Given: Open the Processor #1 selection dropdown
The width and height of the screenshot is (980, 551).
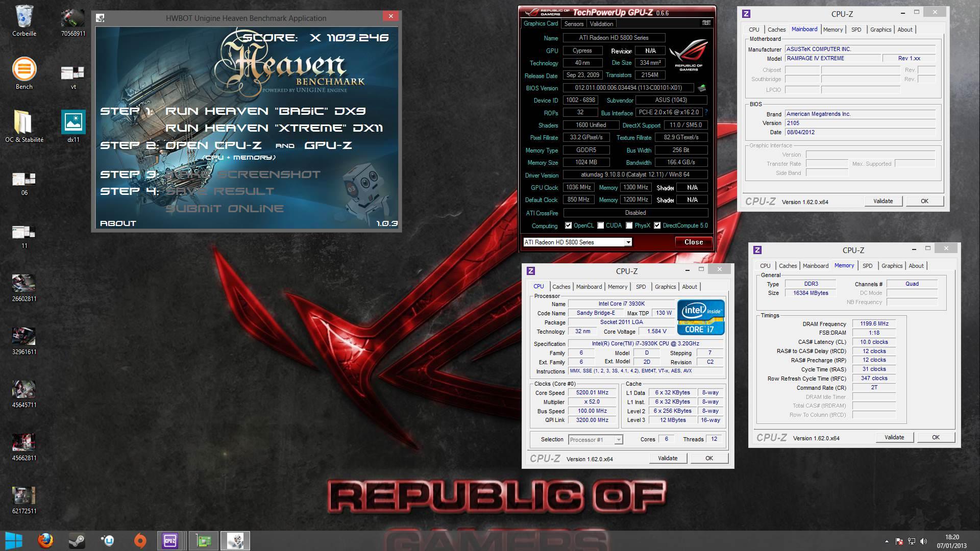Looking at the screenshot, I should coord(595,439).
